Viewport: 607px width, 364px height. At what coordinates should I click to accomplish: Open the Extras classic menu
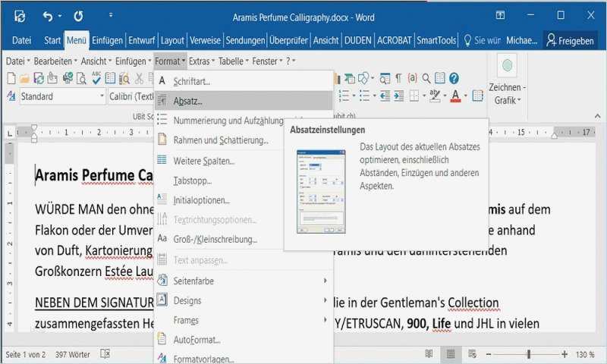[201, 61]
